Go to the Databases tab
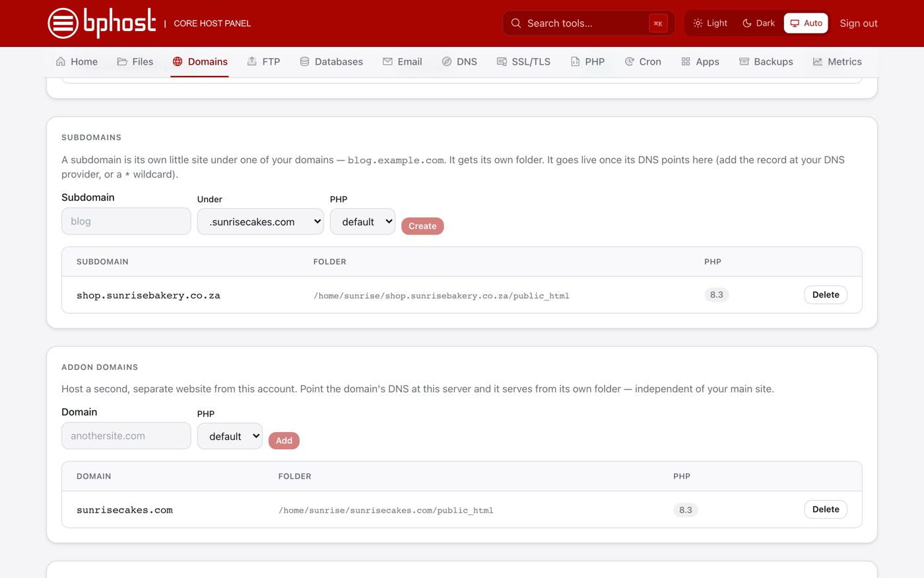This screenshot has height=578, width=924. coord(331,61)
